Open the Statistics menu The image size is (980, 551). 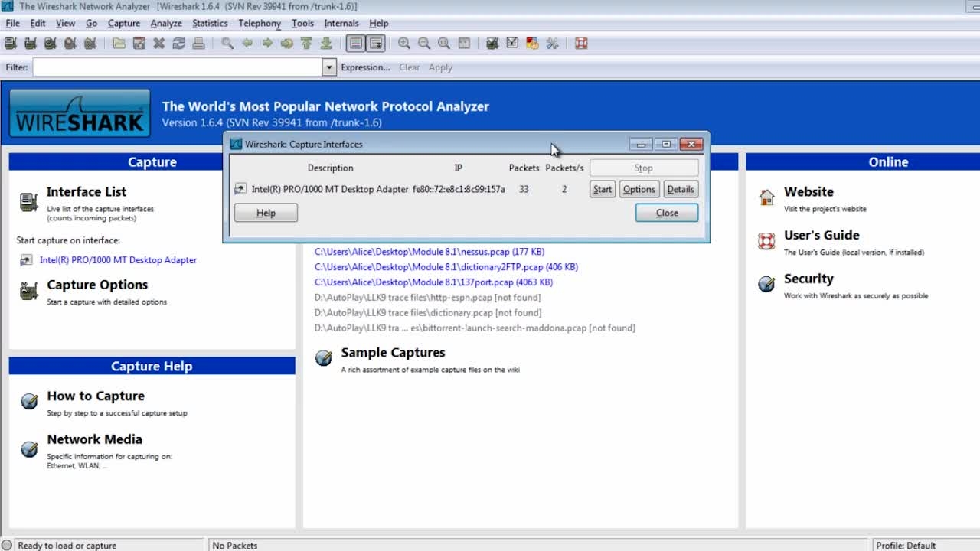click(x=210, y=23)
